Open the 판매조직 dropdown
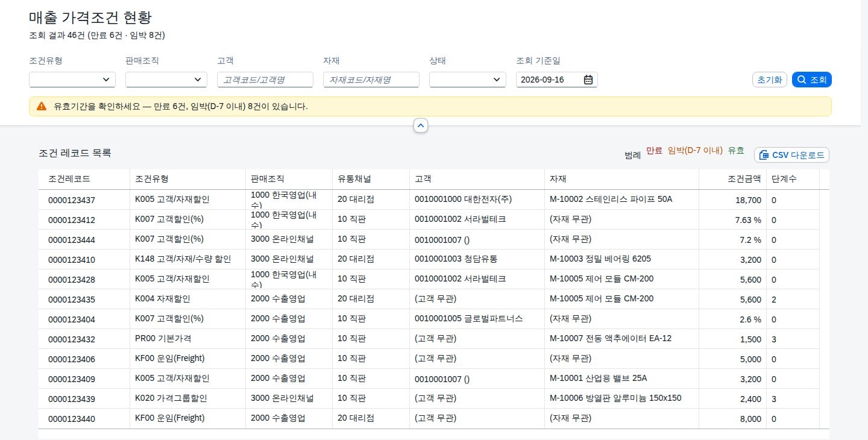This screenshot has width=868, height=440. pos(166,80)
